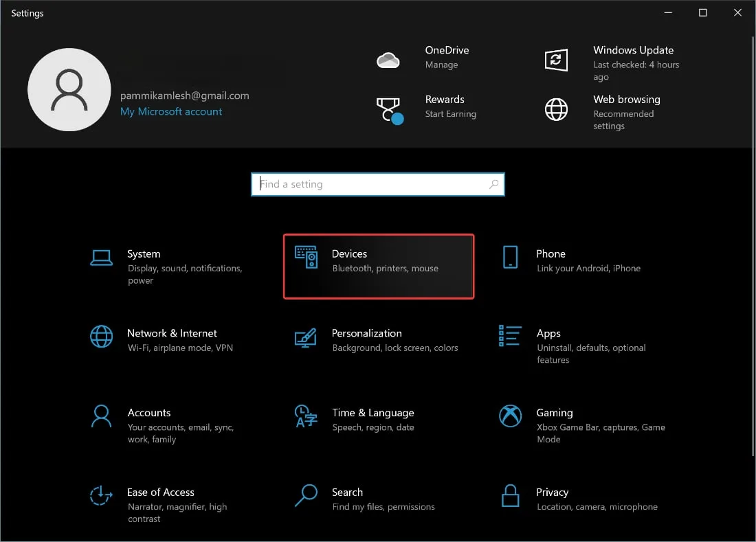Image resolution: width=756 pixels, height=542 pixels.
Task: Click the Time & Language icon
Action: [306, 416]
